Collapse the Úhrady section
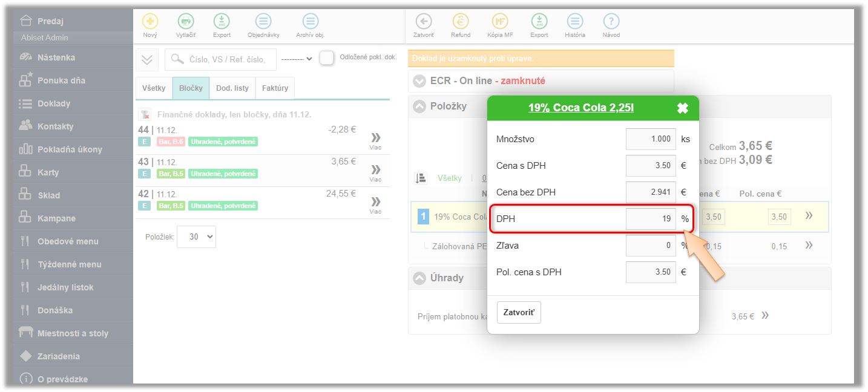 point(419,278)
